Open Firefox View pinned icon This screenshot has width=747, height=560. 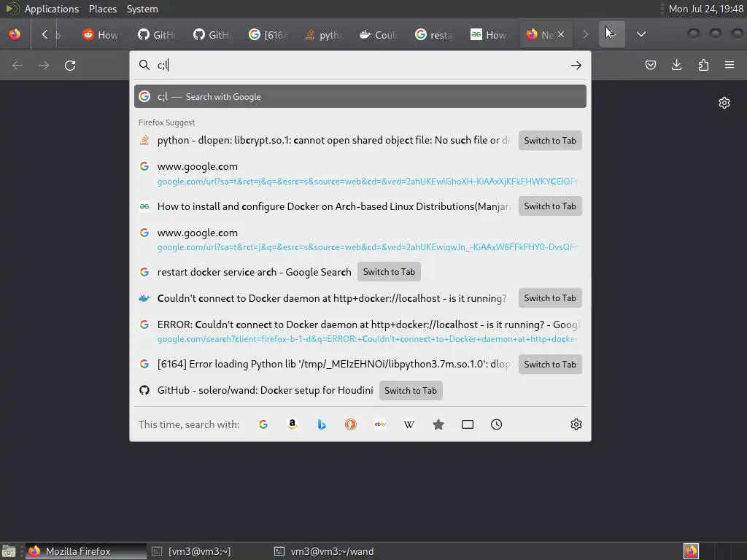click(x=15, y=34)
